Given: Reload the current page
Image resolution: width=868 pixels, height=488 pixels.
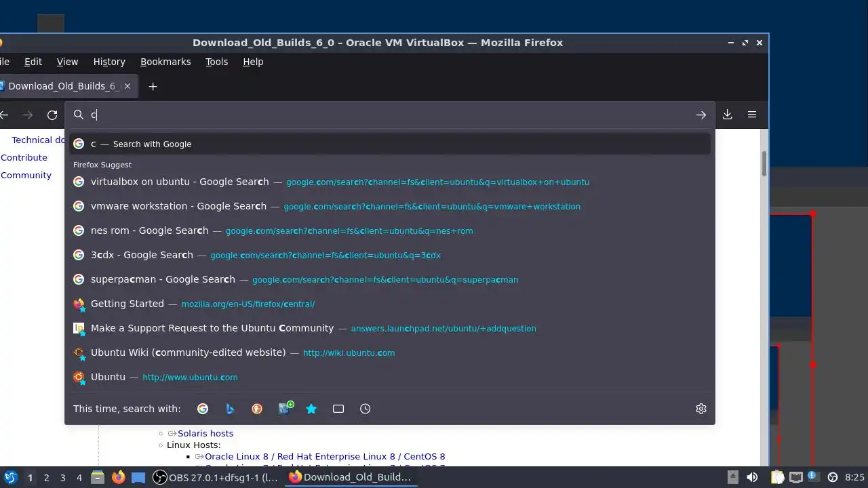Looking at the screenshot, I should (x=52, y=115).
